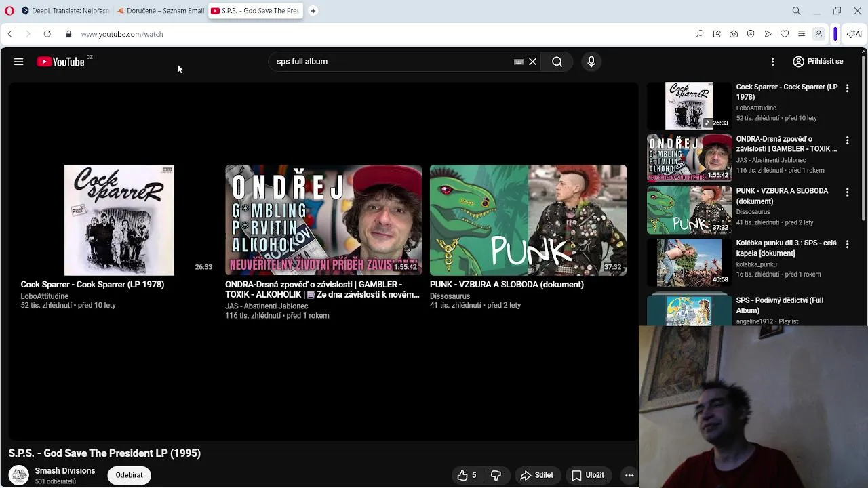868x488 pixels.
Task: Click the YouTube search magnifier button
Action: (557, 62)
